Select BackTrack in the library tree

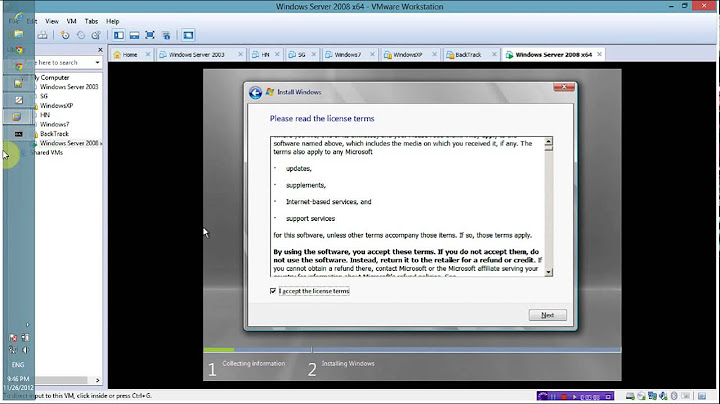[54, 134]
